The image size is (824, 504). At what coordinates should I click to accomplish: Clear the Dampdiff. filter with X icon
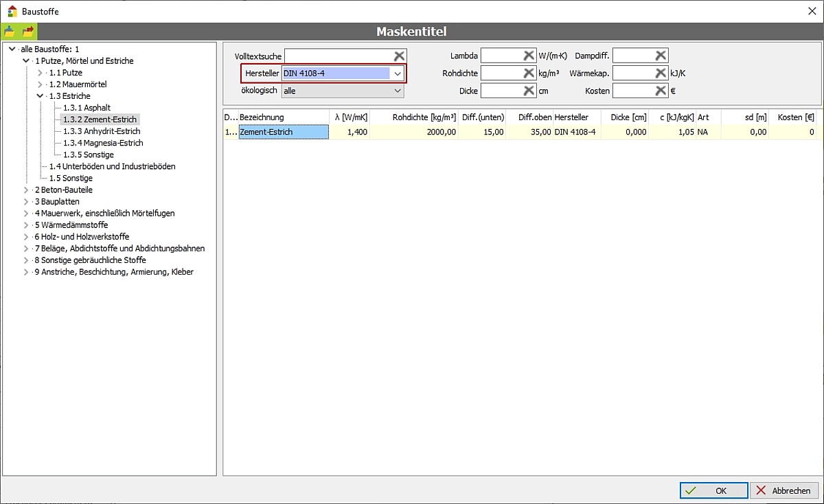tap(660, 56)
